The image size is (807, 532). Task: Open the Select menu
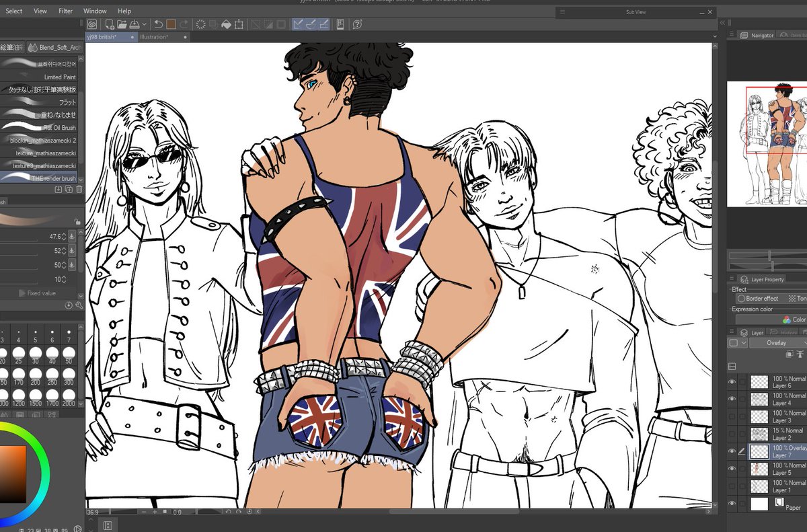13,11
